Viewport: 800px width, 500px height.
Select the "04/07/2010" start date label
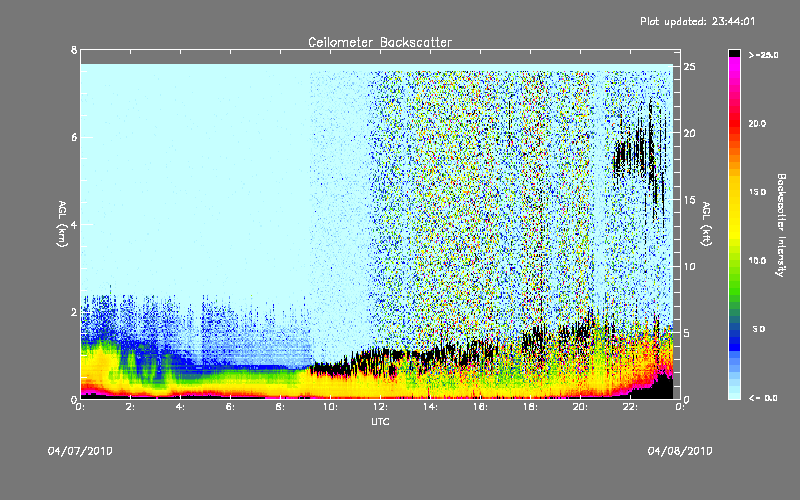tap(80, 451)
